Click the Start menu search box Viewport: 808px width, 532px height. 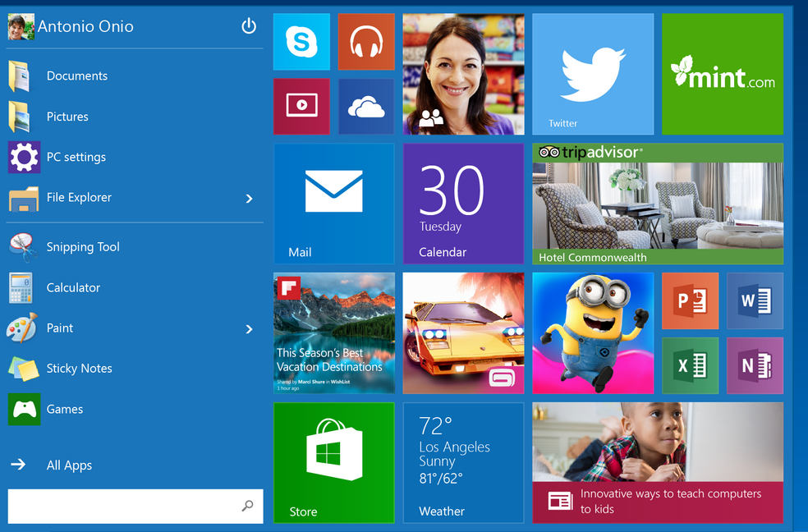tap(135, 507)
